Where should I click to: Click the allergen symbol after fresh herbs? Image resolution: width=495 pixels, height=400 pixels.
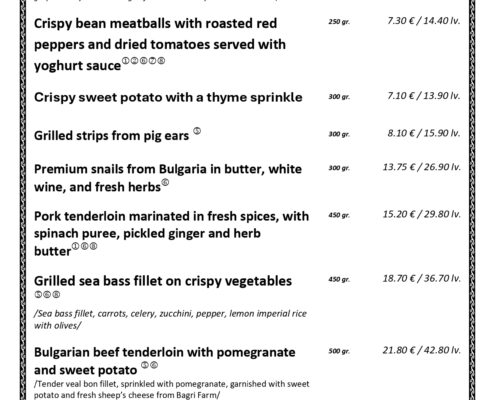tap(165, 182)
